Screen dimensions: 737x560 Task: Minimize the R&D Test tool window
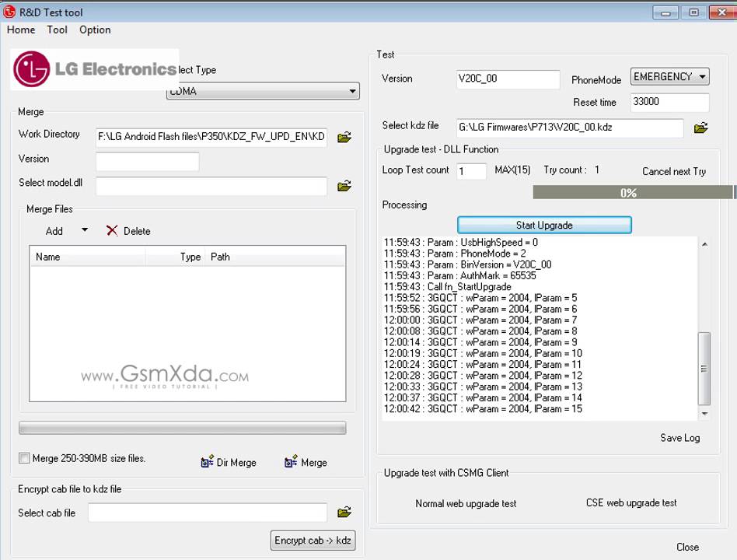tap(665, 12)
